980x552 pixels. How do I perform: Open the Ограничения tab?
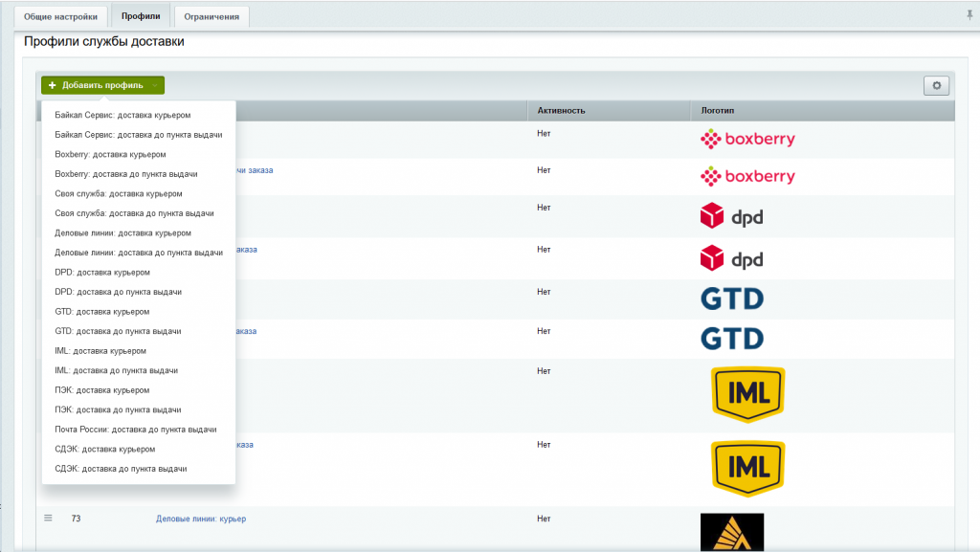click(x=212, y=16)
